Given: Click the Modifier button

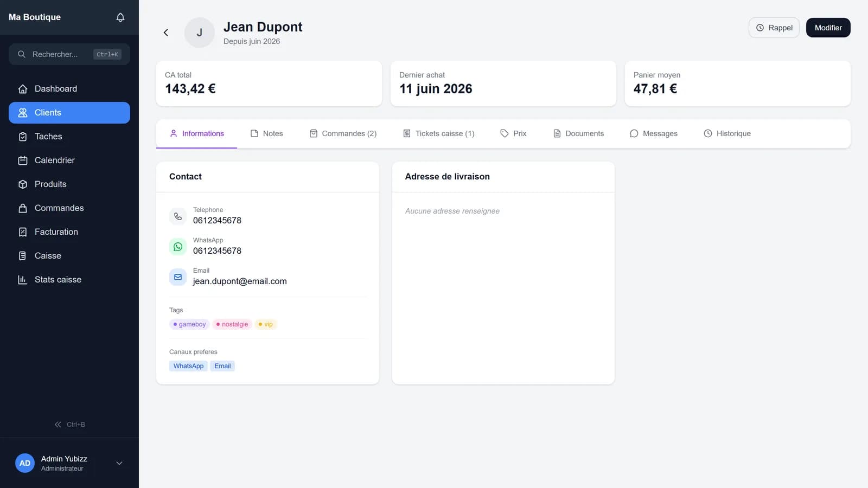Looking at the screenshot, I should [x=828, y=28].
